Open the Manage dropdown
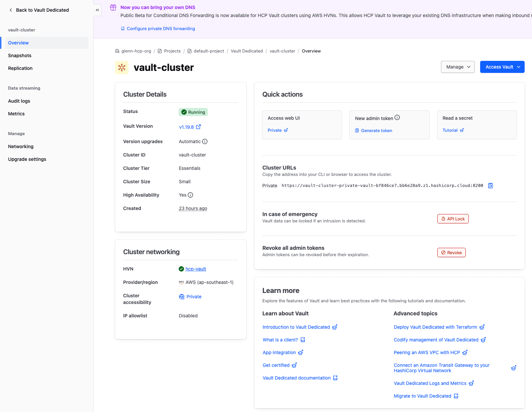Viewport: 532px width, 412px height. pos(457,67)
